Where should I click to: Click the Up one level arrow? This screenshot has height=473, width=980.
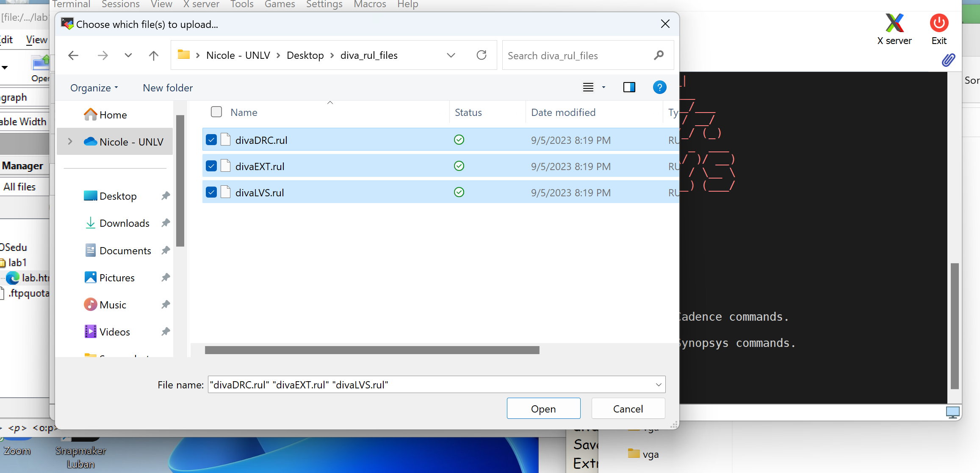(x=154, y=55)
